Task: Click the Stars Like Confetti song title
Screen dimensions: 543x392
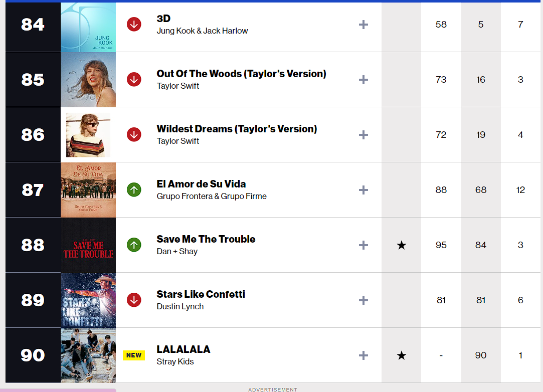Action: 201,294
